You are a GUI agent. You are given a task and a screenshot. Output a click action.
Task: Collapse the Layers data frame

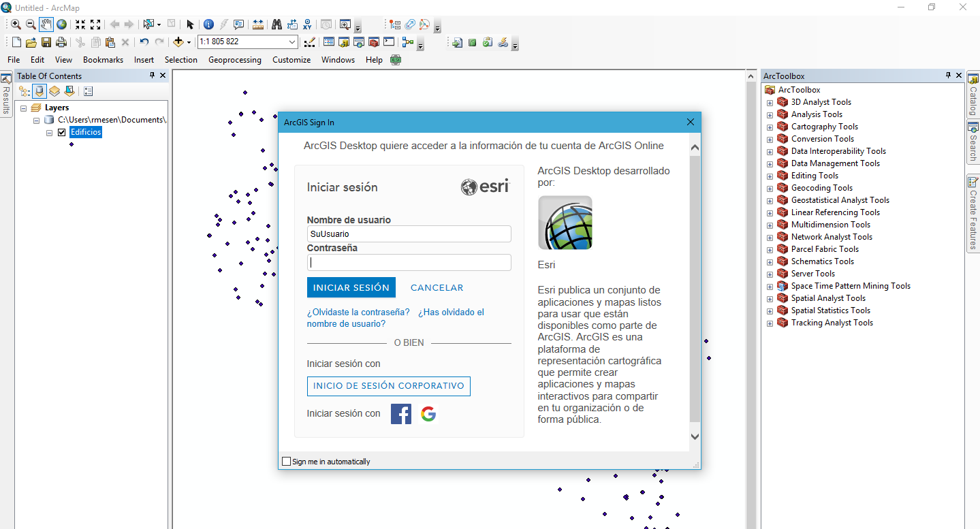(x=23, y=108)
